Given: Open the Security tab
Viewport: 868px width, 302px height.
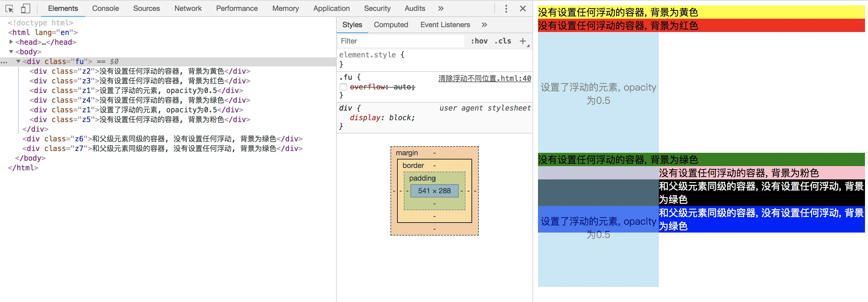Looking at the screenshot, I should pyautogui.click(x=377, y=8).
